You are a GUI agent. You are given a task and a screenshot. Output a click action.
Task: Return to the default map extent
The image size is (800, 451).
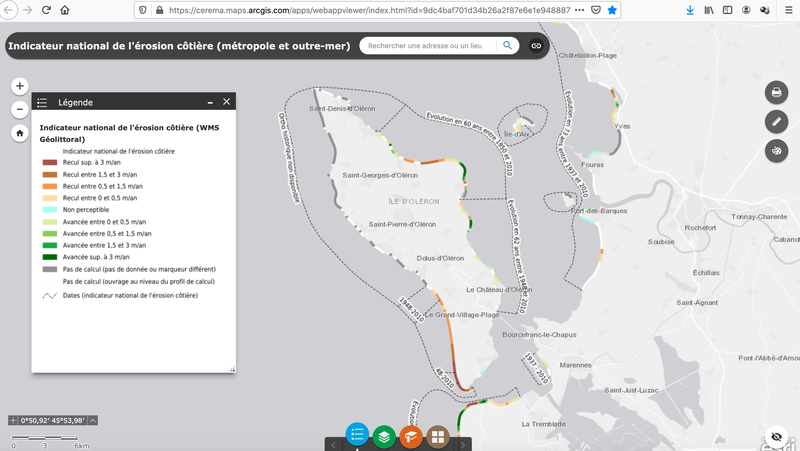click(x=20, y=134)
